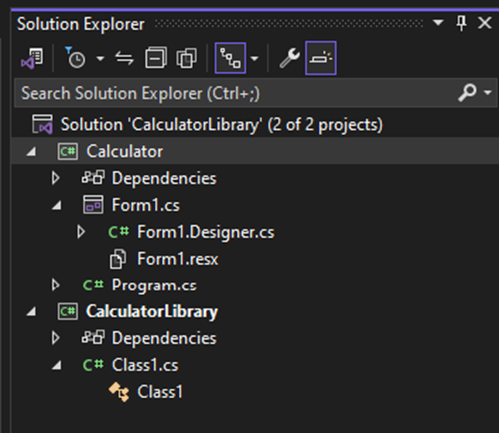Expand Dependencies under CalculatorLibrary
Screen dimensions: 500x433
tap(56, 338)
